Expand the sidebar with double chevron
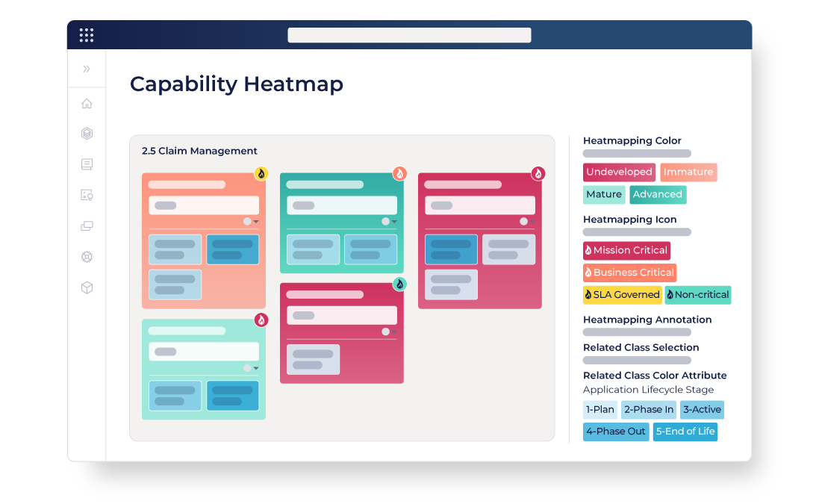This screenshot has width=819, height=504. click(x=87, y=69)
